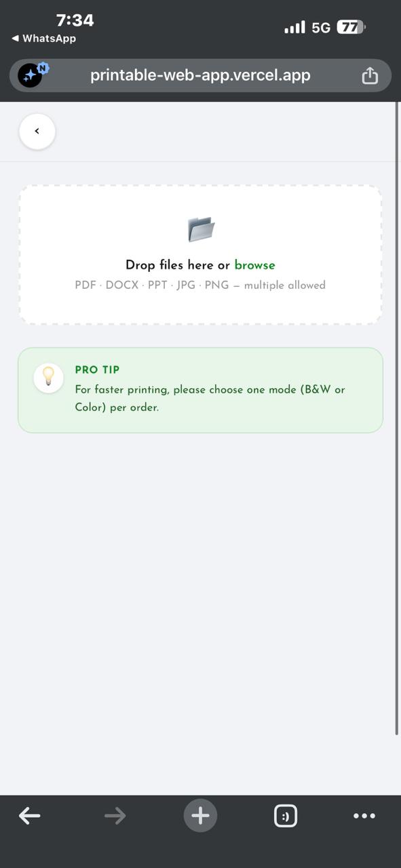Select the printable-web-app.vercel.app address bar
The width and height of the screenshot is (401, 868).
click(200, 75)
